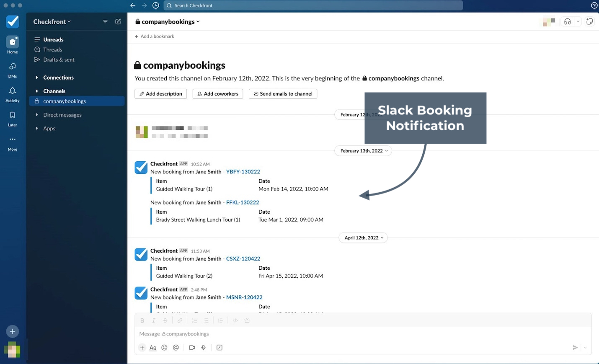Open the Home section in the sidebar

pos(13,45)
